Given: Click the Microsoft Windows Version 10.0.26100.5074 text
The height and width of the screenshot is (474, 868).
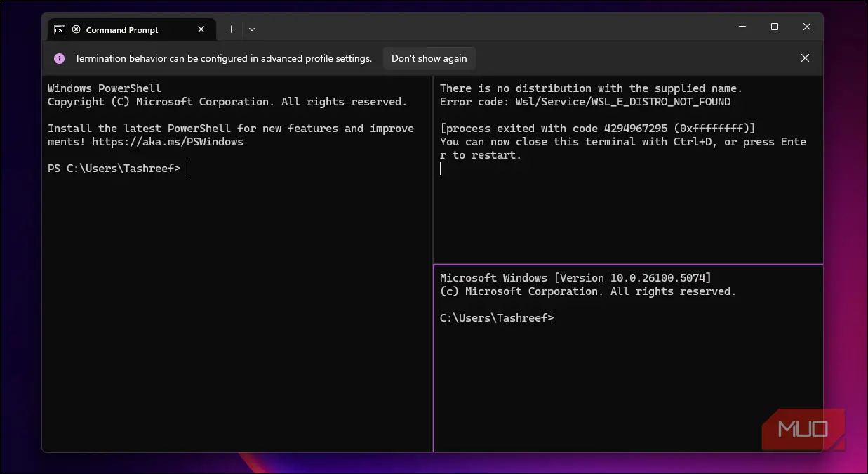Looking at the screenshot, I should point(575,278).
